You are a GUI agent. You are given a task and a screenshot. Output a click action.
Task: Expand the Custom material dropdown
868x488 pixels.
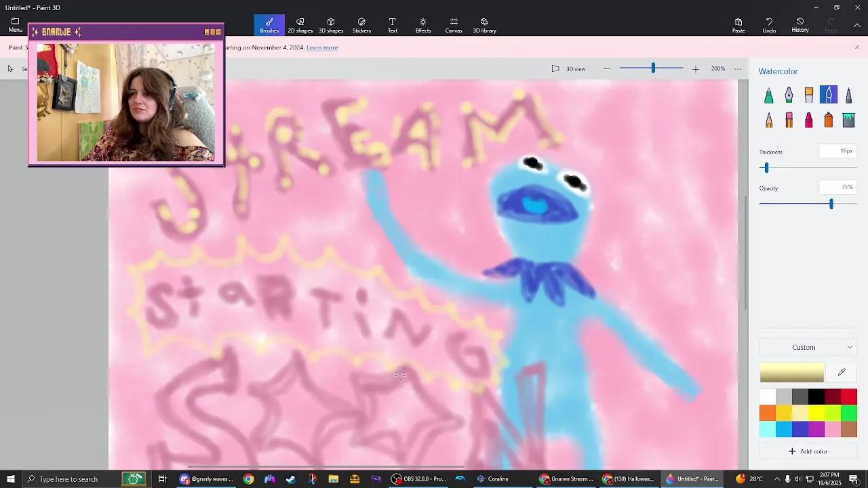808,348
